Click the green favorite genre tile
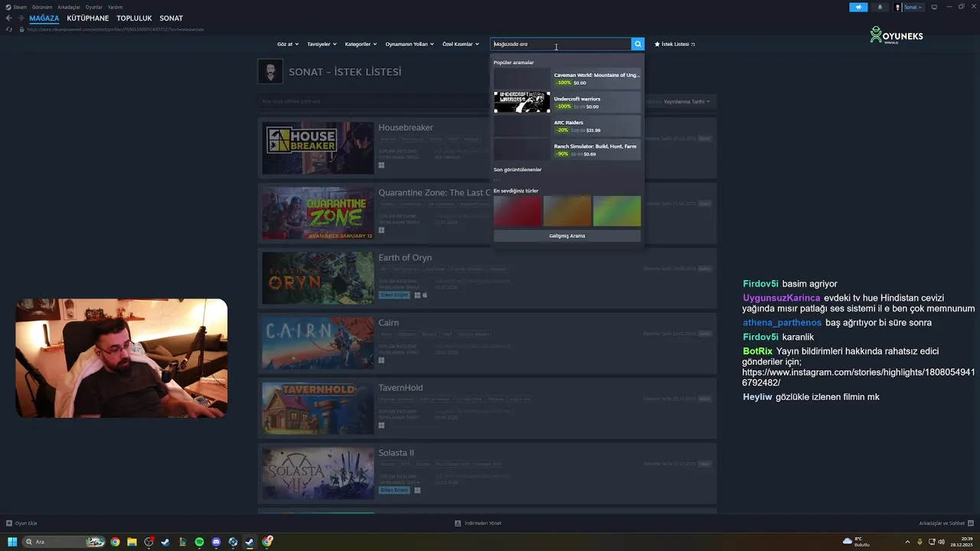Screen dimensions: 980x551 (x=617, y=211)
